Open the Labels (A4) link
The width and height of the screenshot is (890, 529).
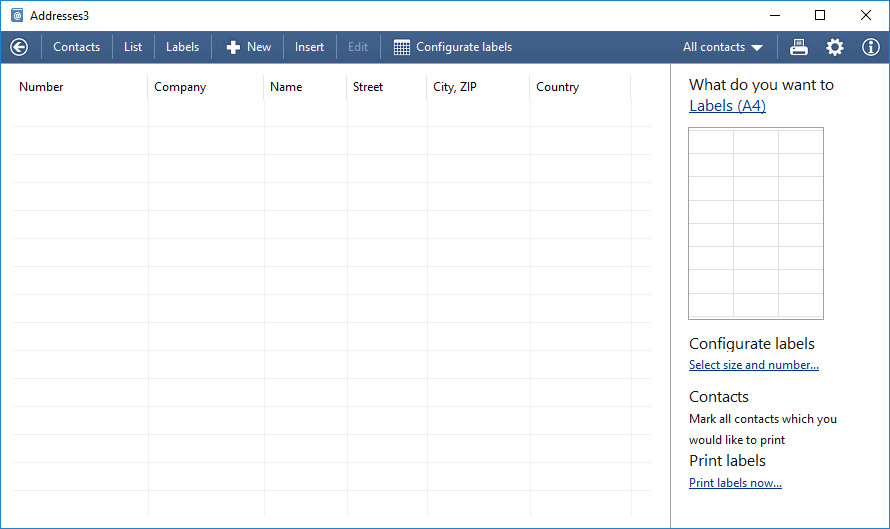coord(727,106)
